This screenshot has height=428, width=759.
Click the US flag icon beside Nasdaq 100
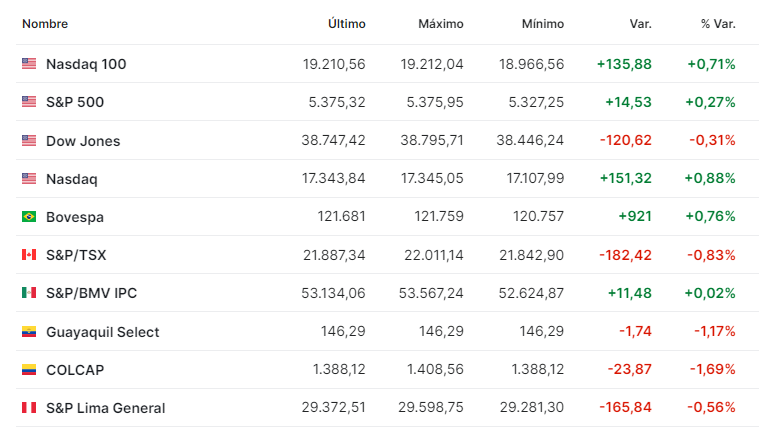coord(29,63)
